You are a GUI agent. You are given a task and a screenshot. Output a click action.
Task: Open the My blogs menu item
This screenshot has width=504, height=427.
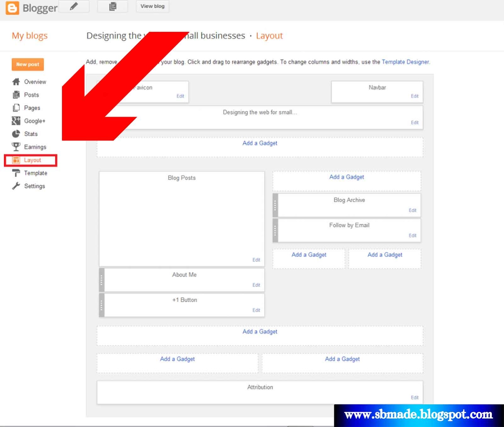pyautogui.click(x=29, y=36)
